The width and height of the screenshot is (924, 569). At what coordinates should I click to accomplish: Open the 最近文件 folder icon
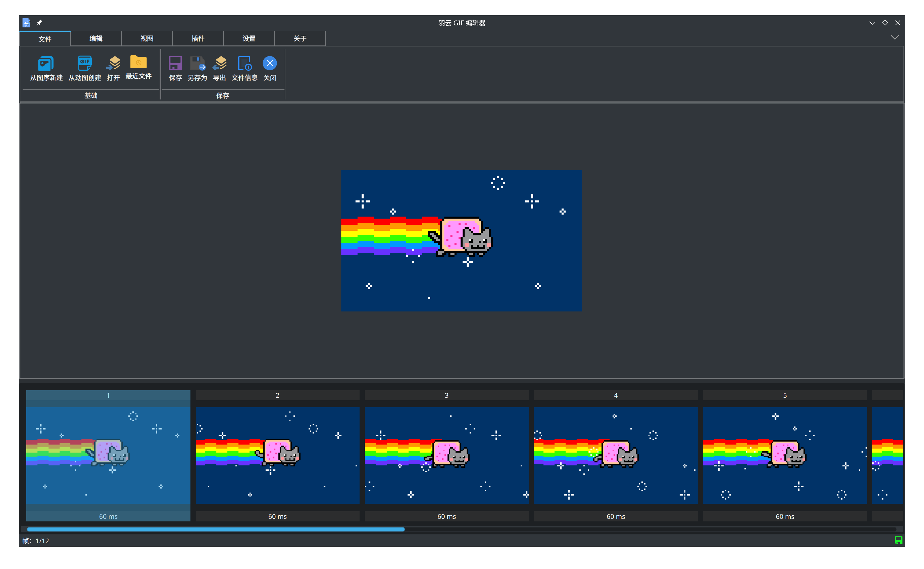138,62
